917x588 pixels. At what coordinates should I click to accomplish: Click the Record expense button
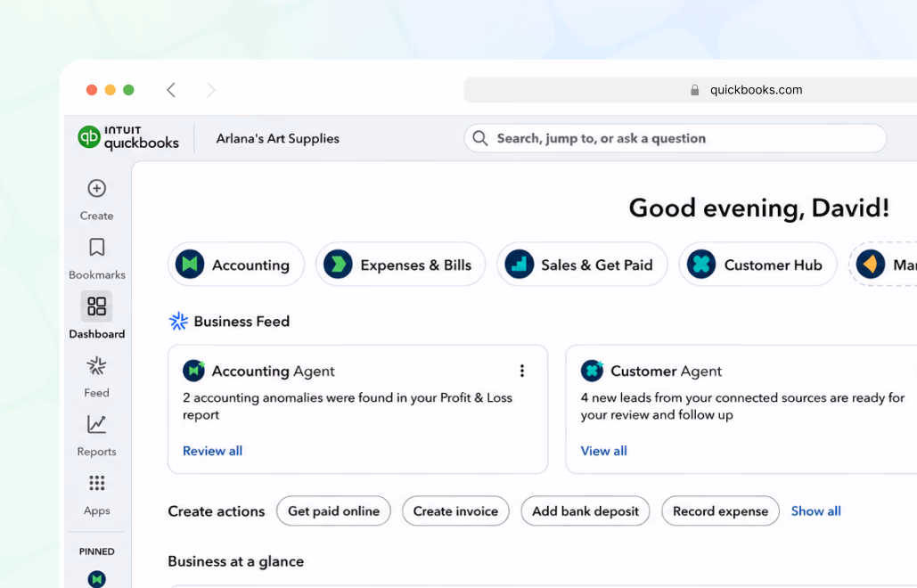pyautogui.click(x=720, y=510)
